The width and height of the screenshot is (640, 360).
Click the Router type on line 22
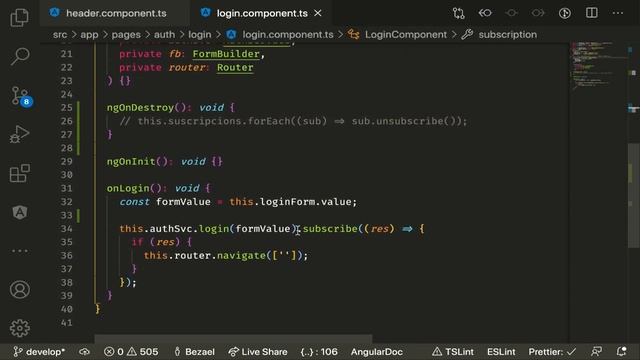(235, 67)
